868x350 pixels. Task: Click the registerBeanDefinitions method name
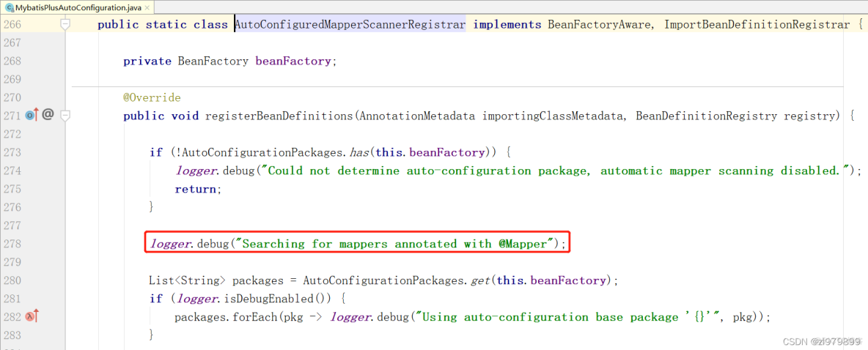(x=279, y=116)
